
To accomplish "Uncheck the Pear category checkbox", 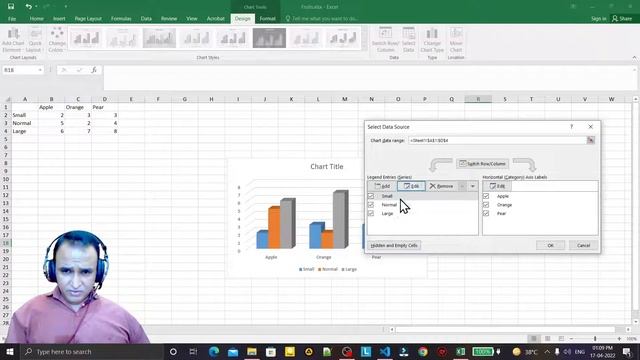I will pyautogui.click(x=486, y=213).
